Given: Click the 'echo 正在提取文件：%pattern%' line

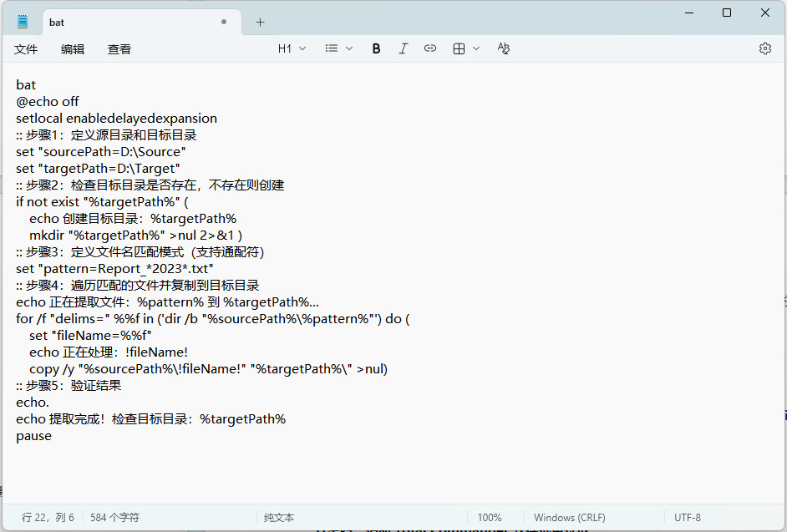Looking at the screenshot, I should pos(167,302).
